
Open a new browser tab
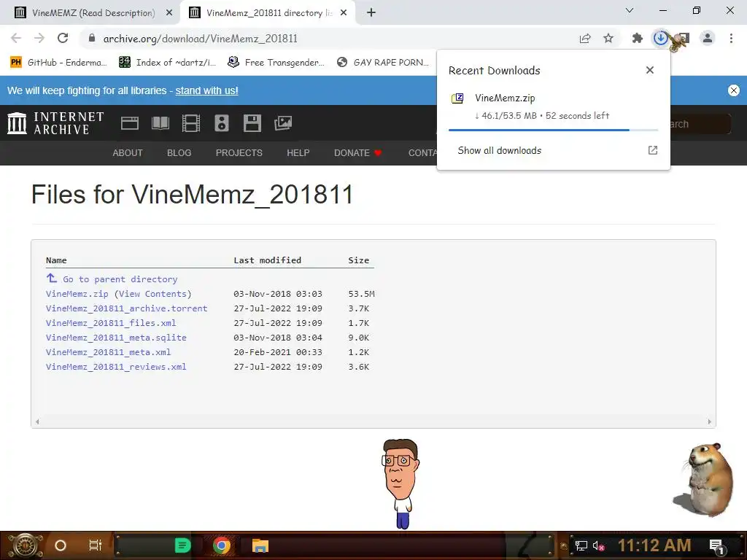tap(371, 12)
